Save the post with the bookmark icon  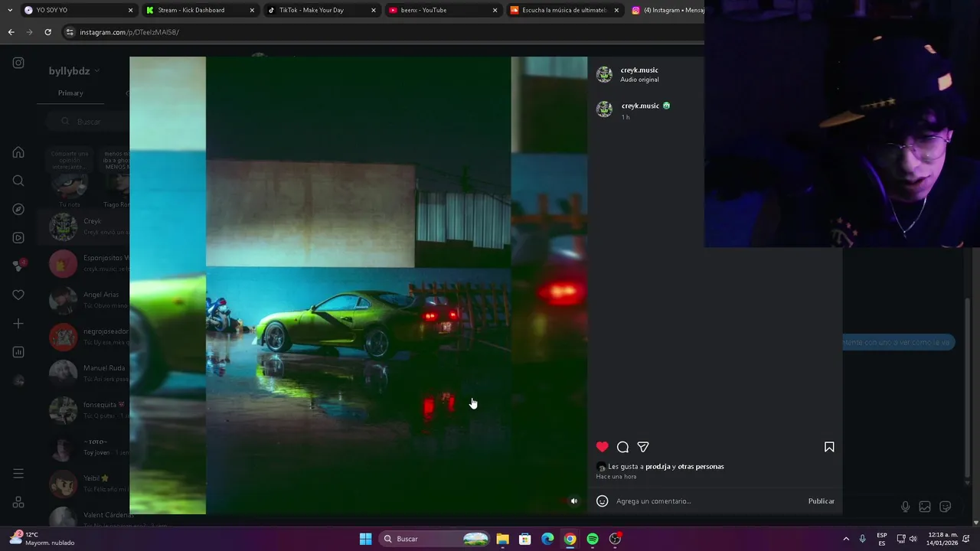coord(829,447)
